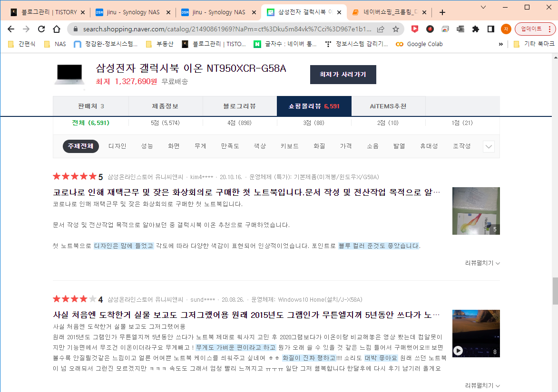Open a new browser tab
558x392 pixels.
click(442, 12)
